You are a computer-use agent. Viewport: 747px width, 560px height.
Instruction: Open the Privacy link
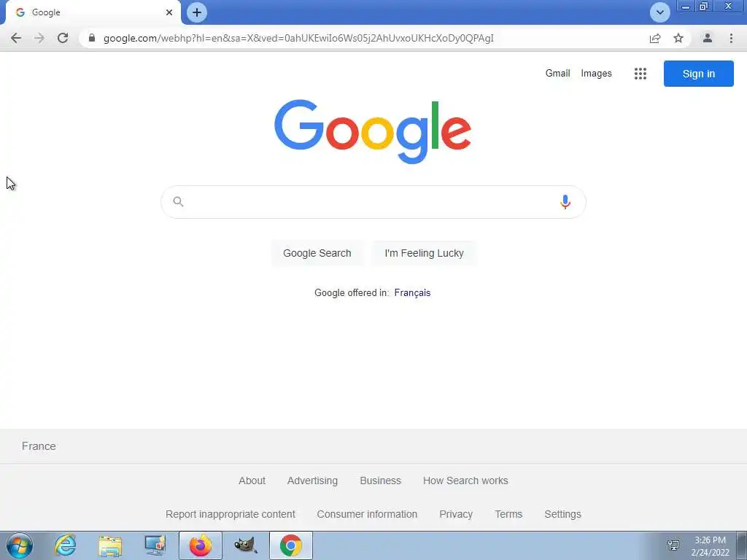tap(456, 514)
